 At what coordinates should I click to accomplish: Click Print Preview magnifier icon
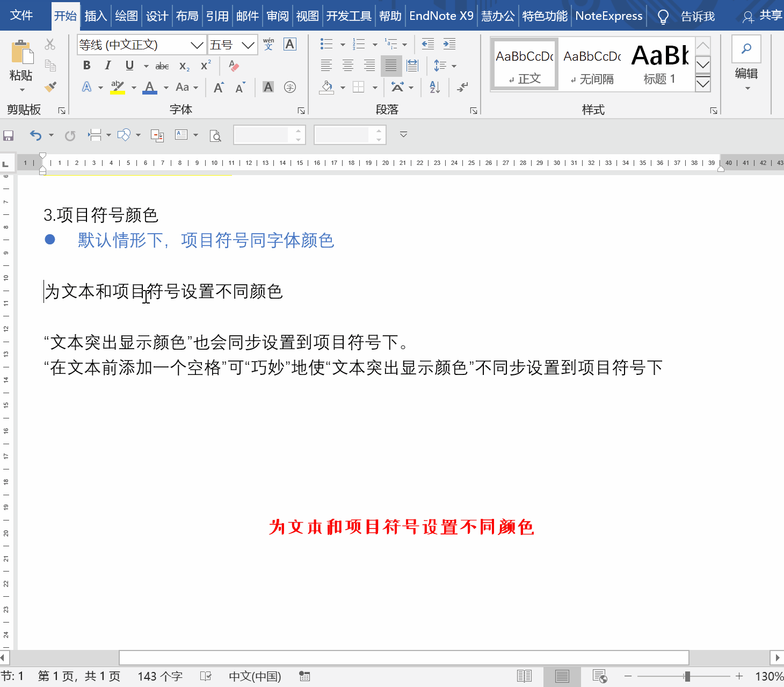tap(215, 135)
